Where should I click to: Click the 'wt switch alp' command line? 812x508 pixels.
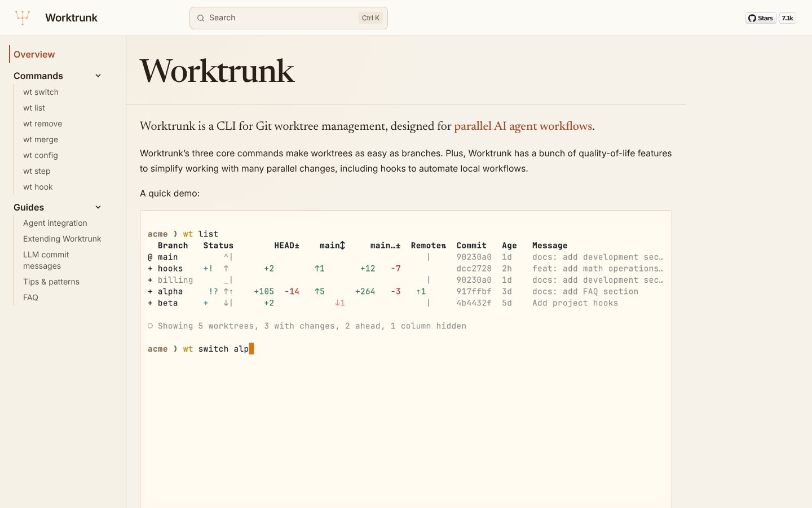point(216,349)
